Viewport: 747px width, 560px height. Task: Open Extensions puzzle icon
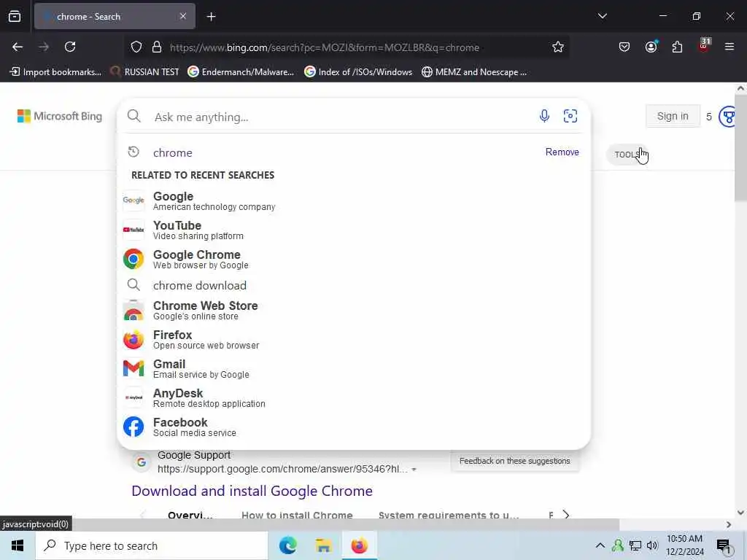[x=677, y=47]
